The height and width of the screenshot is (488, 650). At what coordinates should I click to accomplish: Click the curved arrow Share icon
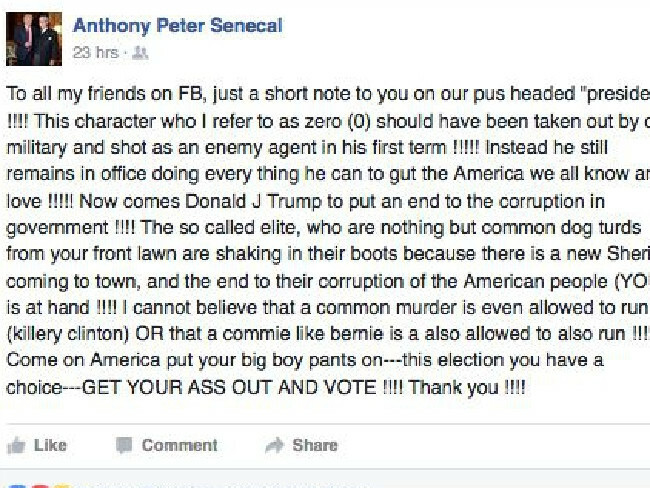274,445
